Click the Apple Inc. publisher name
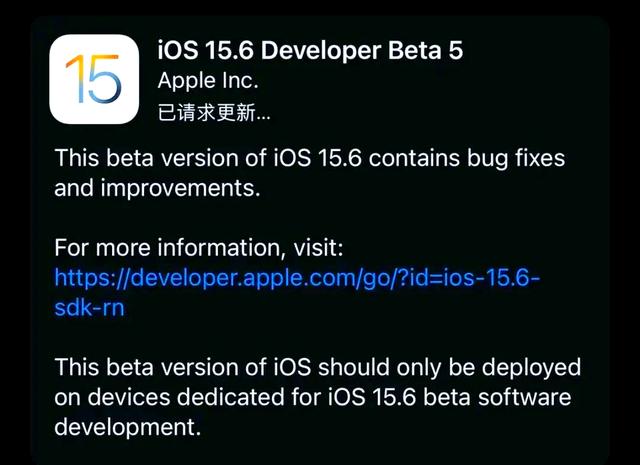The height and width of the screenshot is (465, 640). tap(208, 81)
